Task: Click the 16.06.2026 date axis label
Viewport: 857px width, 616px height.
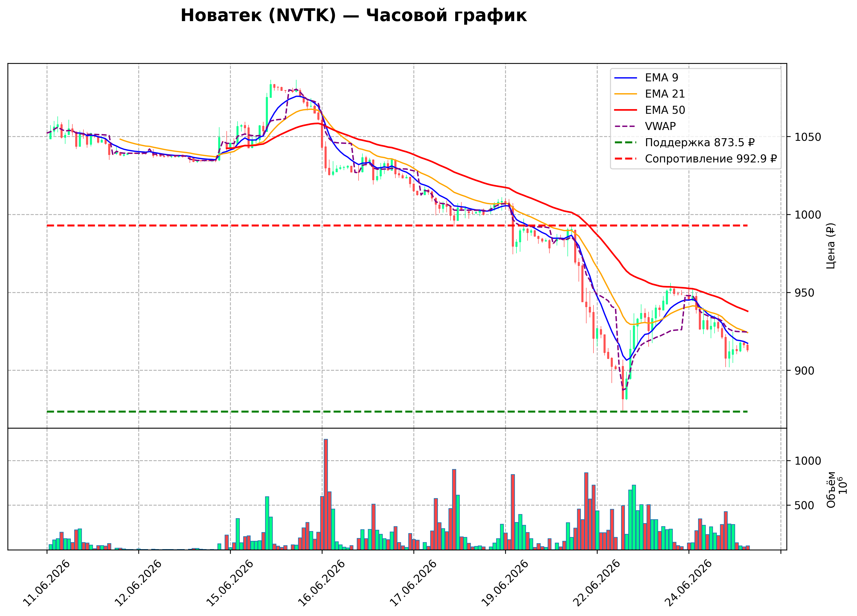Action: click(x=322, y=584)
